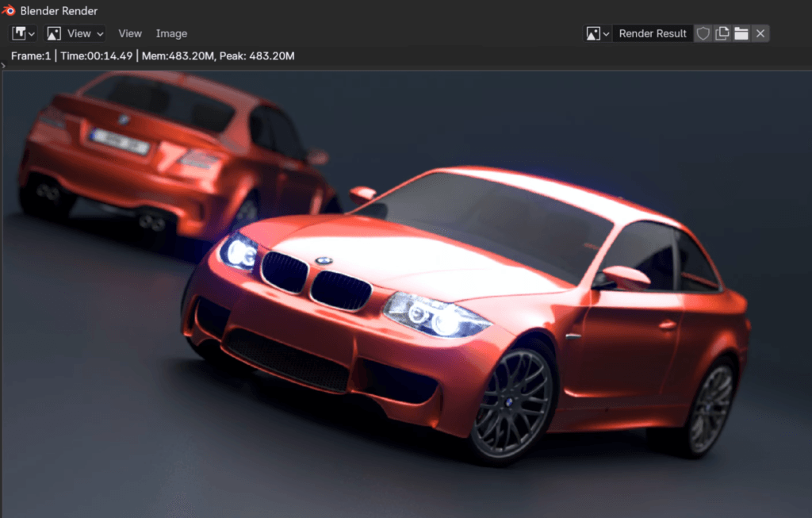Click the front car's side mirror
812x518 pixels.
626,278
